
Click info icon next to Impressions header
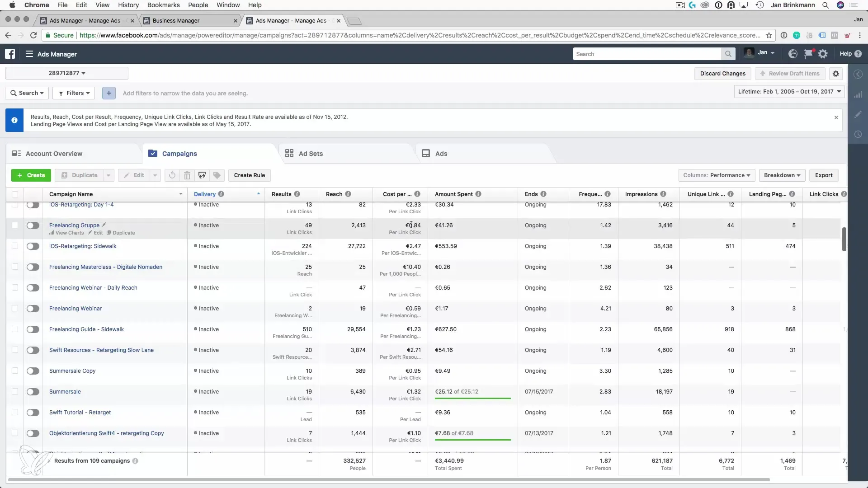pyautogui.click(x=663, y=194)
